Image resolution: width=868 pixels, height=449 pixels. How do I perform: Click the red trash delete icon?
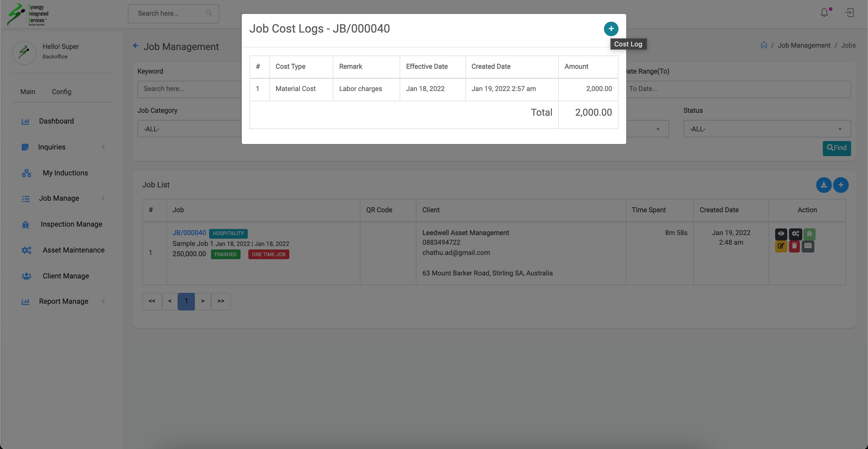794,246
